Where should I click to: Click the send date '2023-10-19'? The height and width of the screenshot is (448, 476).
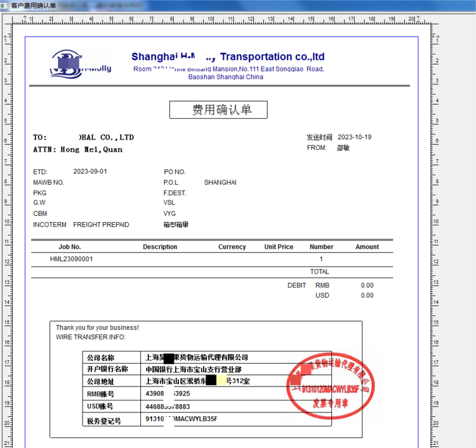[354, 137]
